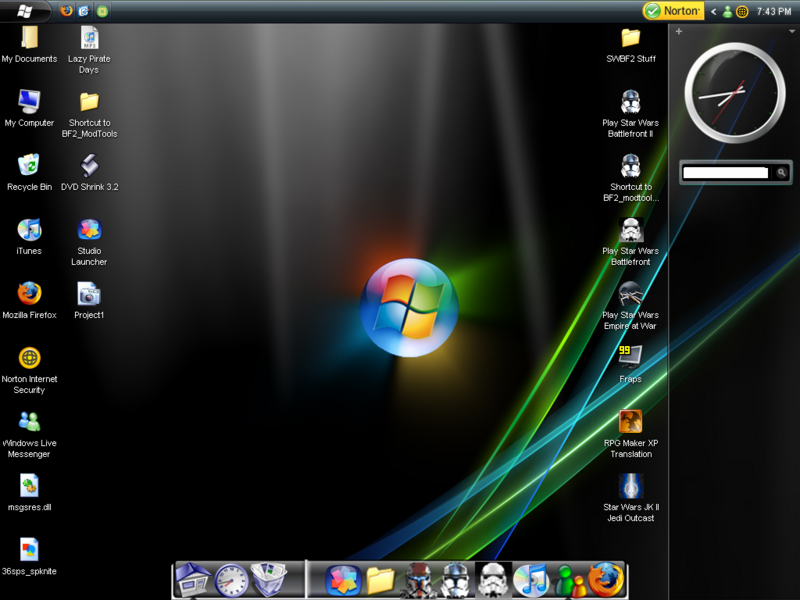The height and width of the screenshot is (600, 800).
Task: Expand hidden tray icons with the arrow
Action: pyautogui.click(x=713, y=11)
